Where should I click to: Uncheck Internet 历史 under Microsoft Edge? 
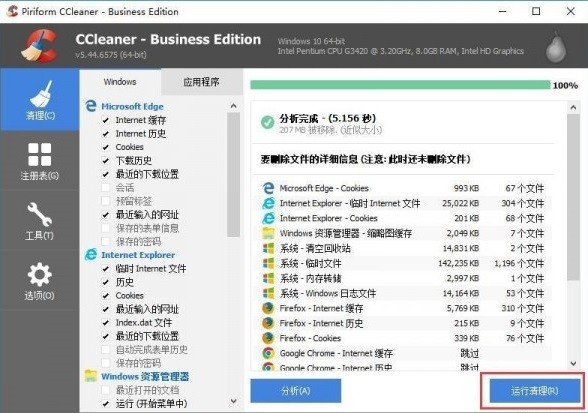(x=106, y=134)
